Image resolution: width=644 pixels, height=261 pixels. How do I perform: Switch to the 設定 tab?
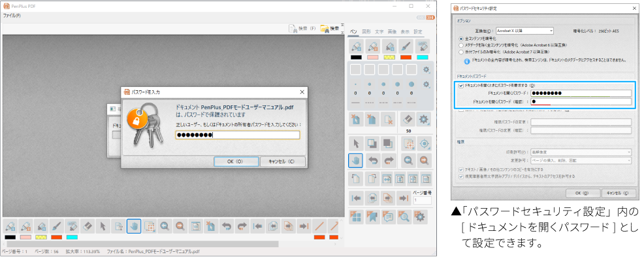coord(418,31)
